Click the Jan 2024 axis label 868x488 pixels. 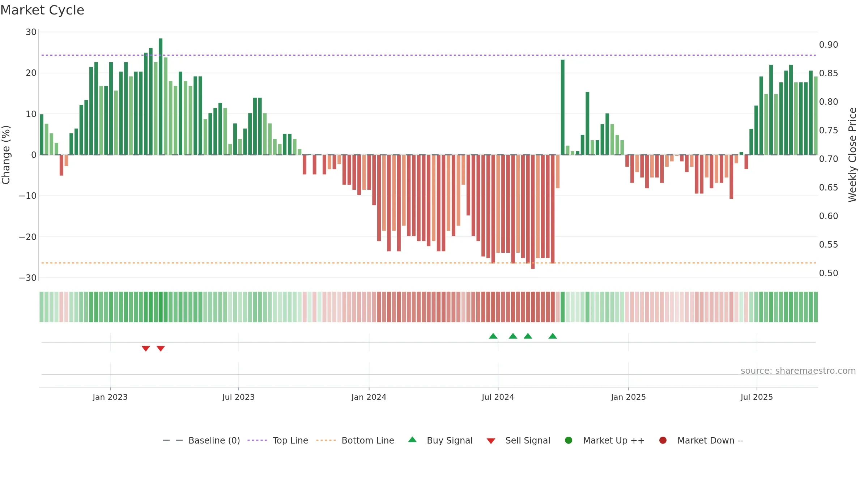pyautogui.click(x=369, y=397)
